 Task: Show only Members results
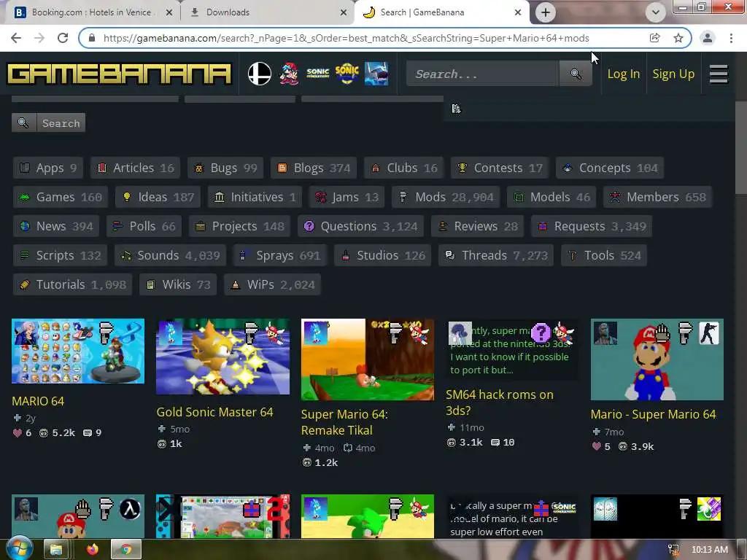[x=657, y=197]
